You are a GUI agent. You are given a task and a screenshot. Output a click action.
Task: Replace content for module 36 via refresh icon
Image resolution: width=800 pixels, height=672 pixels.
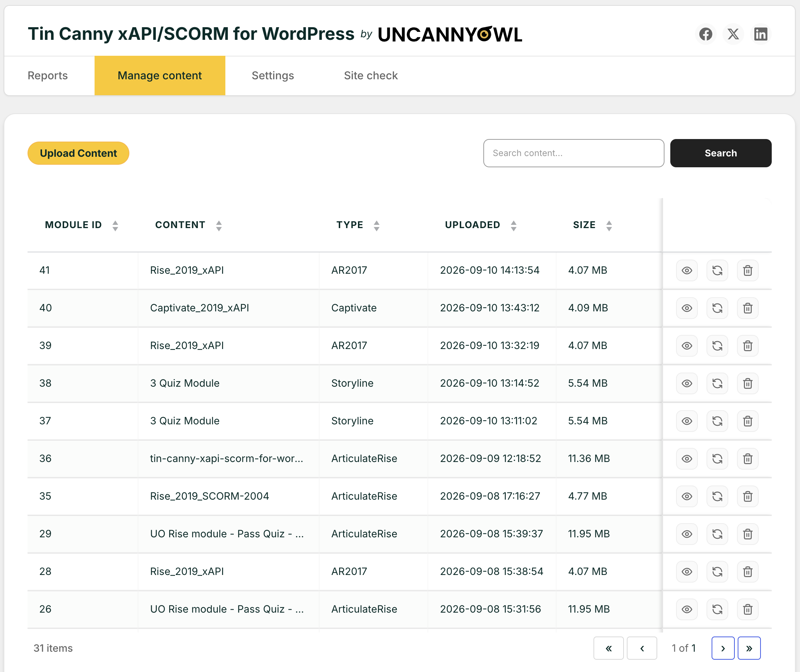click(717, 459)
